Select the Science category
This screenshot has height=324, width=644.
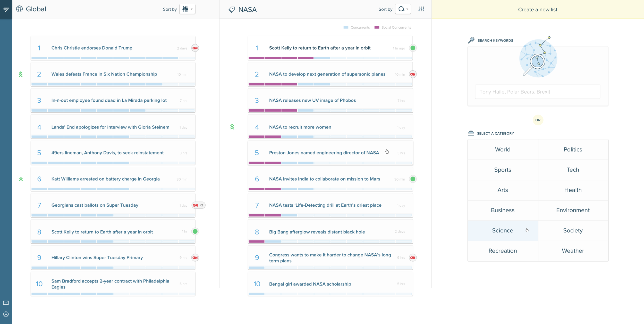coord(502,230)
